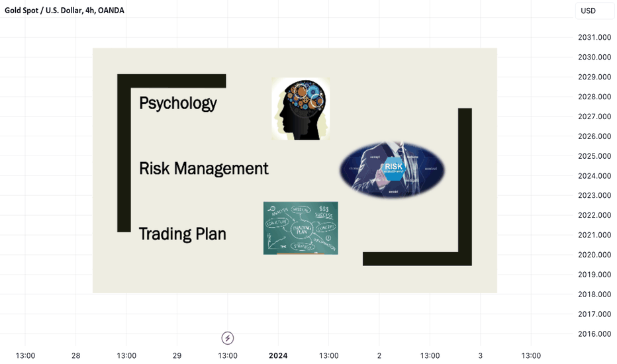Click the lightning bolt event icon
The height and width of the screenshot is (364, 617).
pos(228,338)
